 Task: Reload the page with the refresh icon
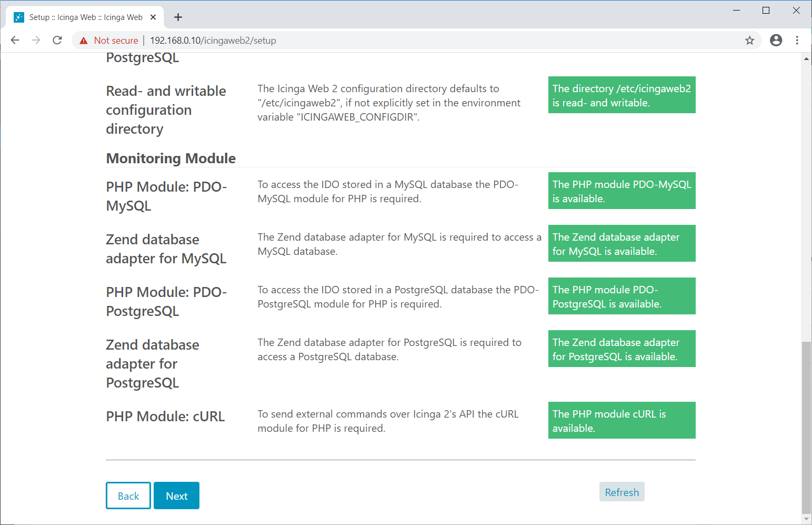click(x=57, y=40)
